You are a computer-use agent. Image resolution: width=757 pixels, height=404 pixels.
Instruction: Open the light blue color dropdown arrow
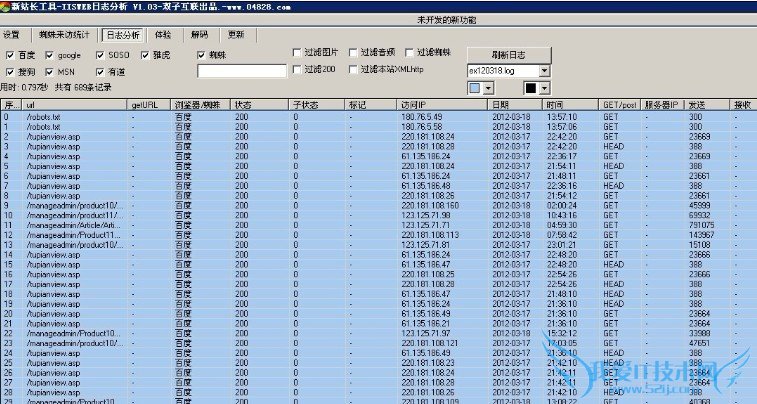click(489, 88)
